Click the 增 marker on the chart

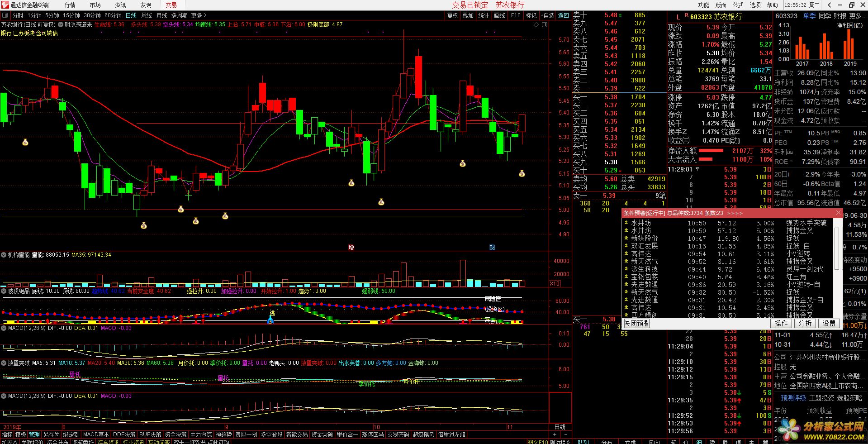click(351, 247)
